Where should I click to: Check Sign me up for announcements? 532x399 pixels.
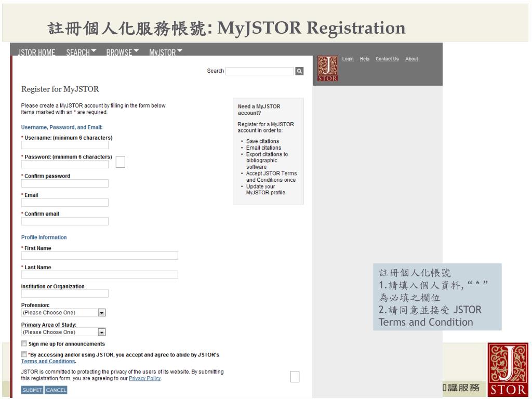24,343
